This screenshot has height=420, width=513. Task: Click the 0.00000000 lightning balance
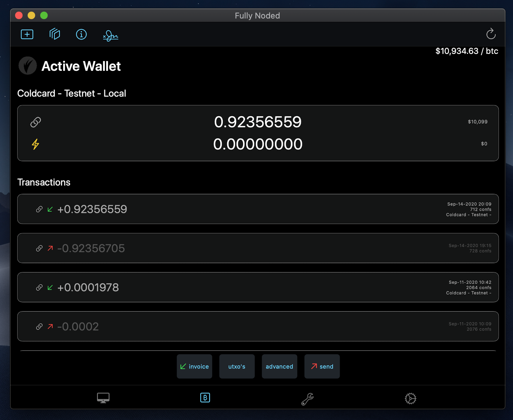[258, 144]
